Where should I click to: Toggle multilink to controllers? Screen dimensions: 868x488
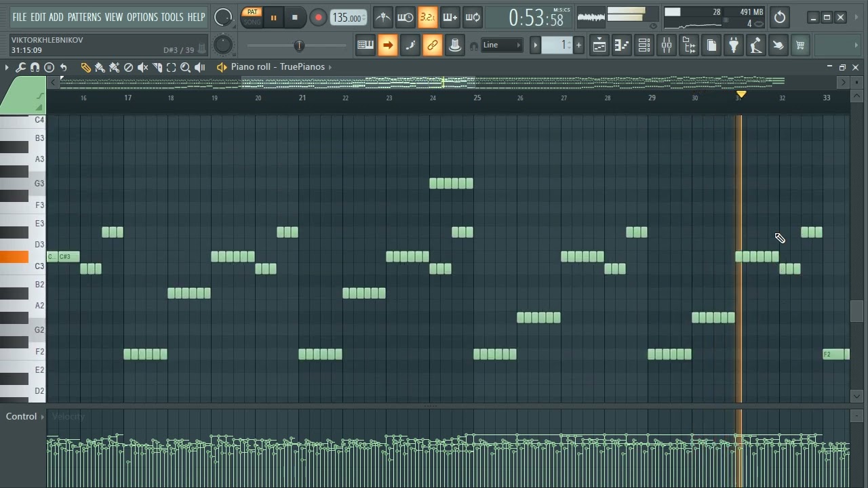455,45
